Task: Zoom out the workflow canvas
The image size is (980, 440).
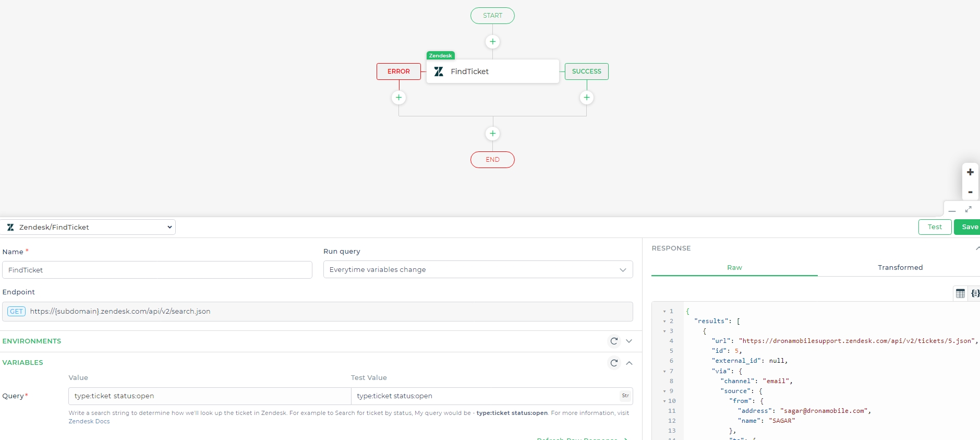Action: pyautogui.click(x=970, y=192)
